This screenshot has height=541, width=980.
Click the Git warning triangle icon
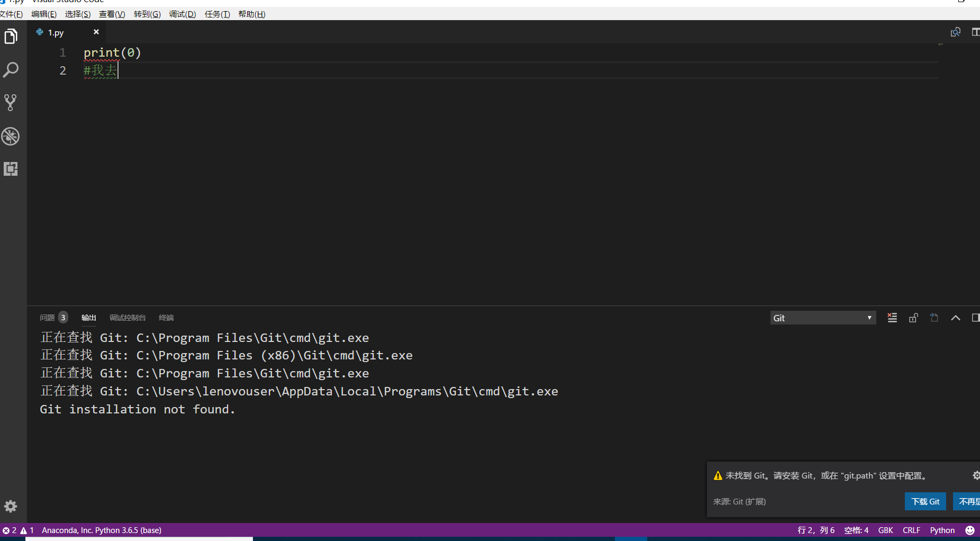(718, 475)
